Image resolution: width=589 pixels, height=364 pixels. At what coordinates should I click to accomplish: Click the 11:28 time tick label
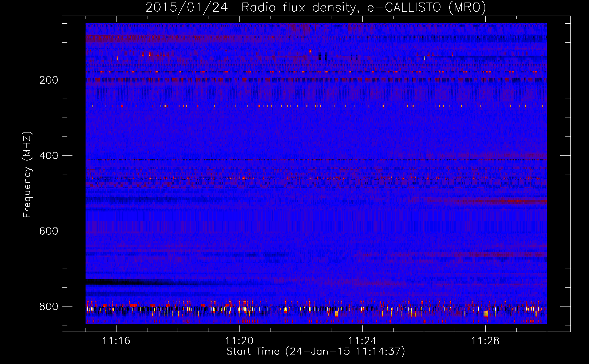coord(485,341)
